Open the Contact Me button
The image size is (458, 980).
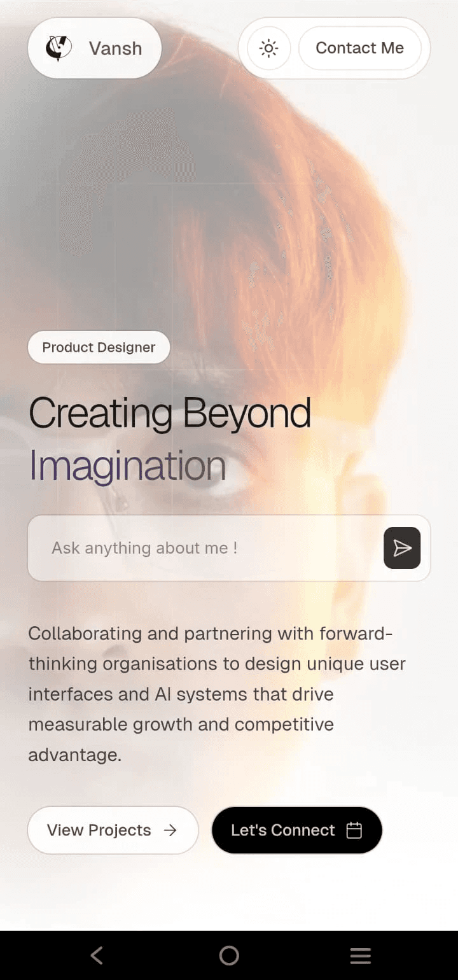360,48
